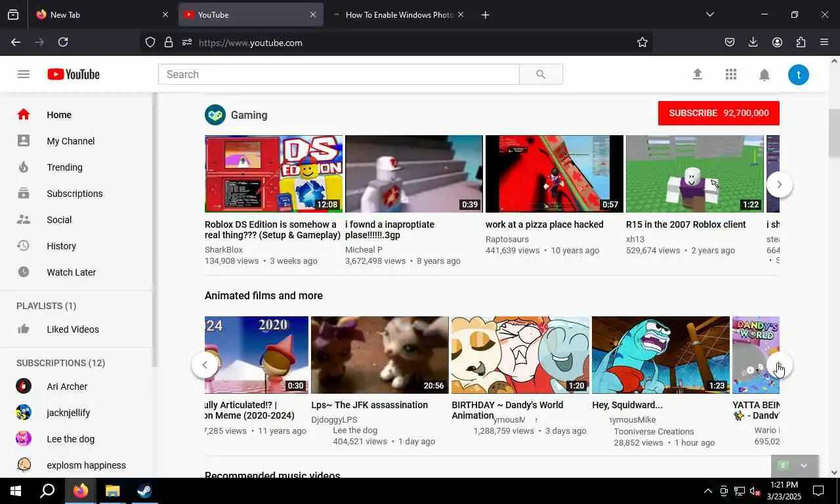Click the Animated films and more heading
Viewport: 840px width, 504px height.
pos(264,295)
